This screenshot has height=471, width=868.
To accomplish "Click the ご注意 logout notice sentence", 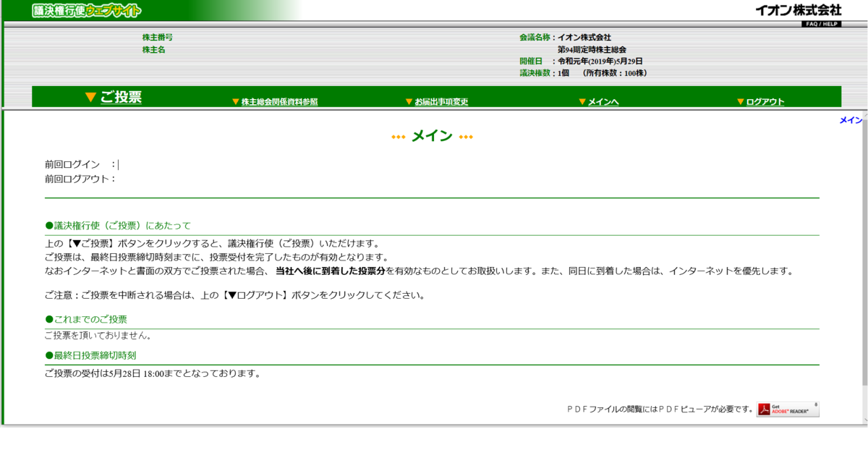I will (235, 295).
